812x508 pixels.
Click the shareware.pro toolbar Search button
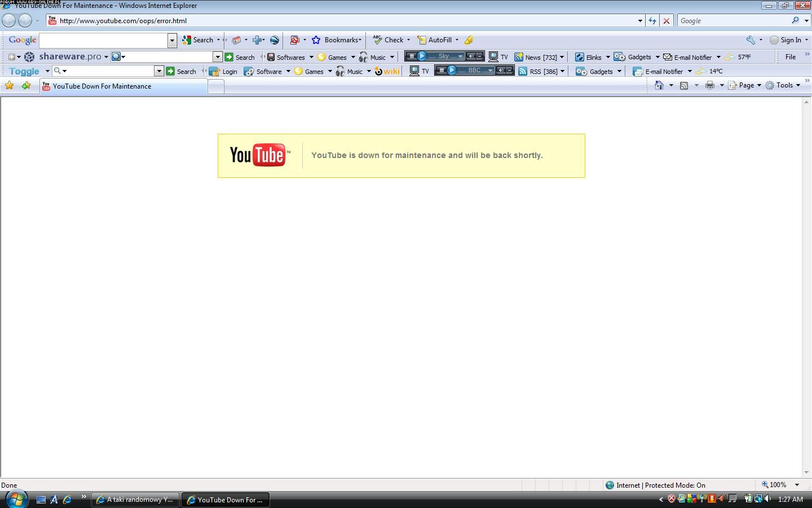click(240, 57)
